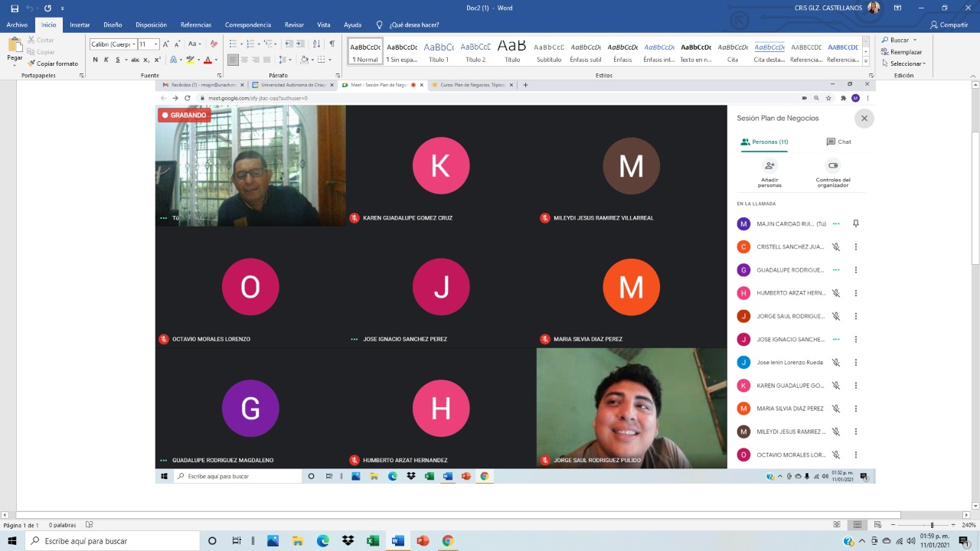Open line spacing dropdown
The image size is (980, 551).
point(286,60)
